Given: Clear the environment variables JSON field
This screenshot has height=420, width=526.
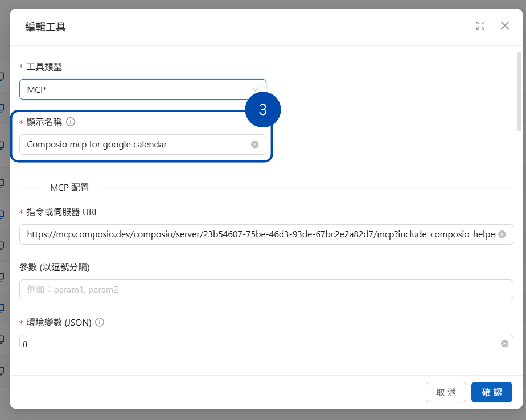Looking at the screenshot, I should (x=504, y=343).
